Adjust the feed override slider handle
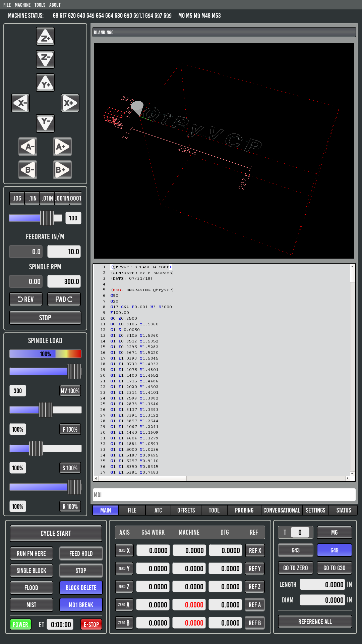The height and width of the screenshot is (644, 362). (x=46, y=410)
